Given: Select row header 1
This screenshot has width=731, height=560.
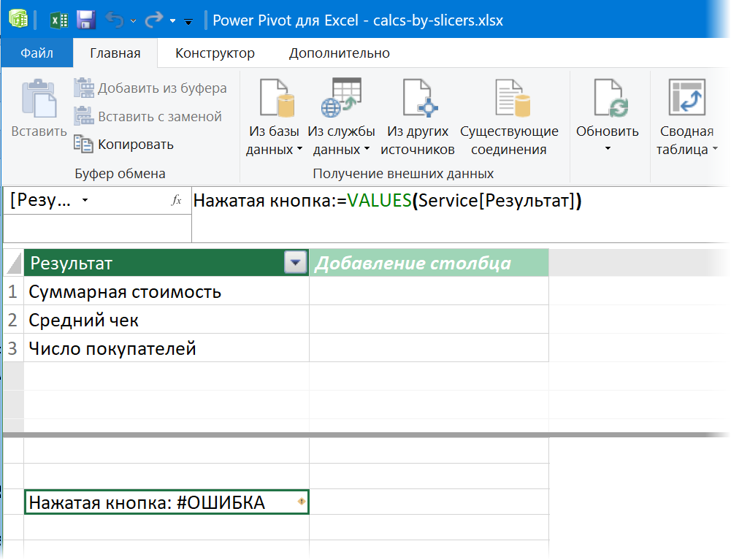Looking at the screenshot, I should point(14,291).
